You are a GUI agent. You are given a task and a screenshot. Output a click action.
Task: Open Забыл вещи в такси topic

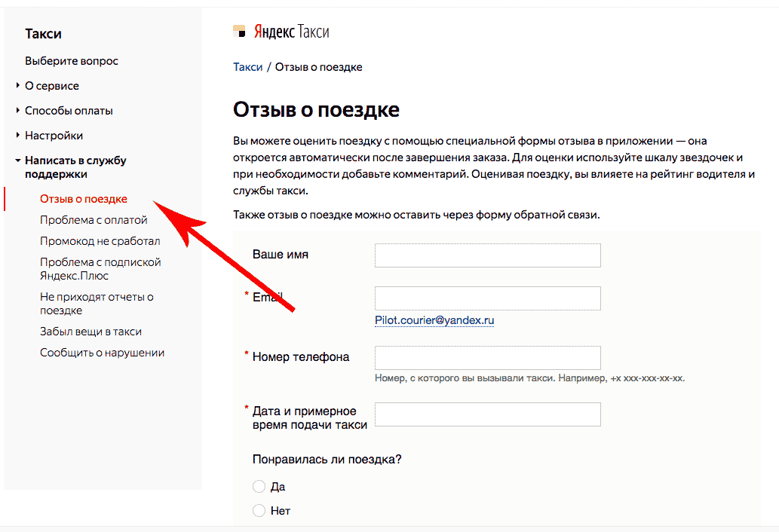[90, 332]
